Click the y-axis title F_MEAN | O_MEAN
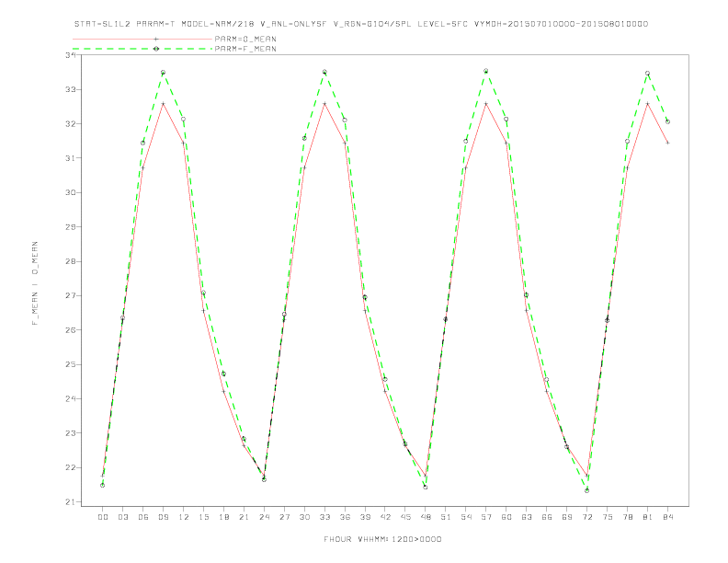Image resolution: width=728 pixels, height=563 pixels. coord(35,283)
